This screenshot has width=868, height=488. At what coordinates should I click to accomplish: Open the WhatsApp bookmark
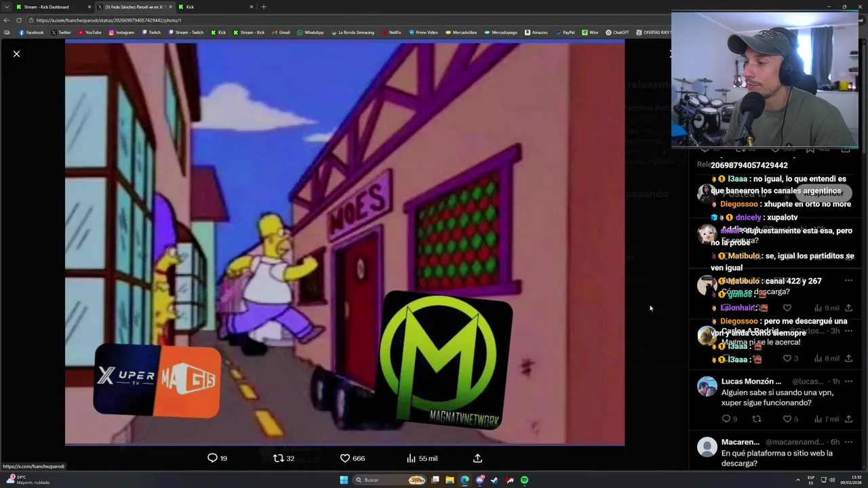(311, 33)
